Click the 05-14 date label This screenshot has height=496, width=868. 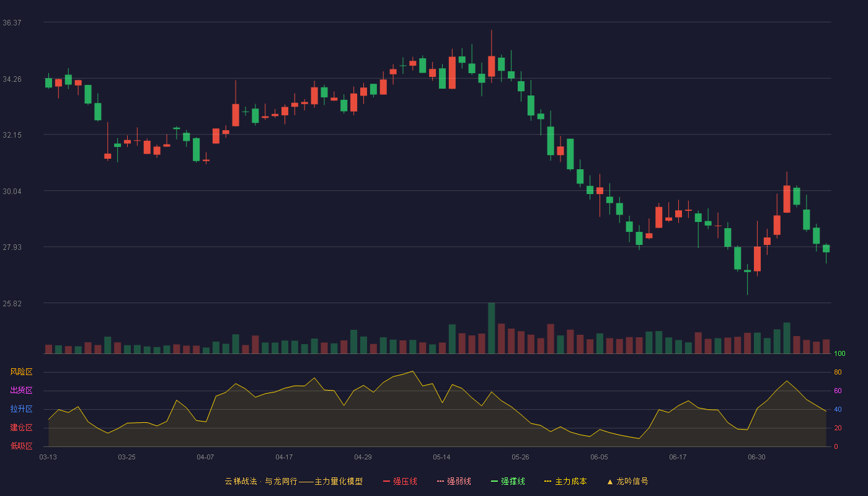click(441, 457)
